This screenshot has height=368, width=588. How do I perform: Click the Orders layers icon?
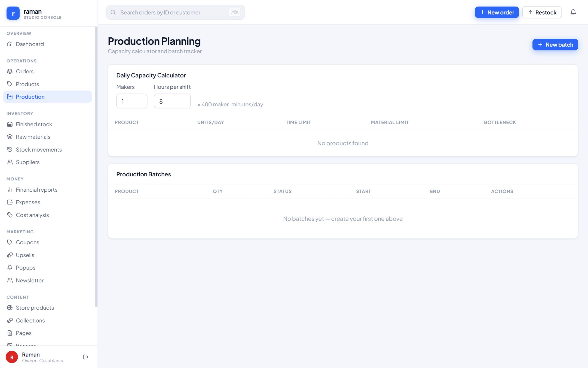click(10, 71)
